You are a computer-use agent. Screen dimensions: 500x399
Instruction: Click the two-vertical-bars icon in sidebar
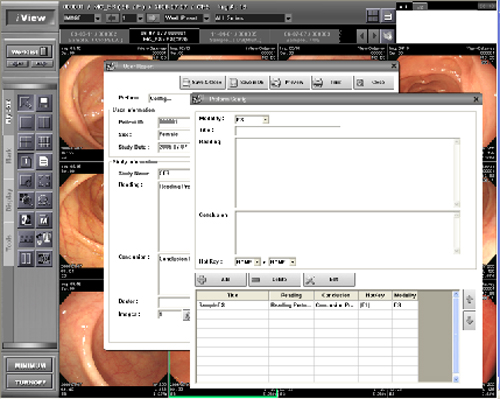(x=26, y=258)
